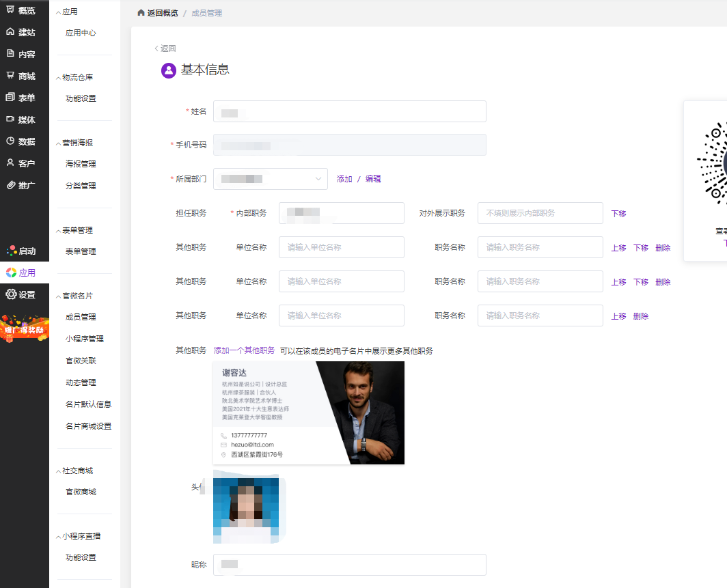Open 成员管理 in the side menu

[x=81, y=317]
